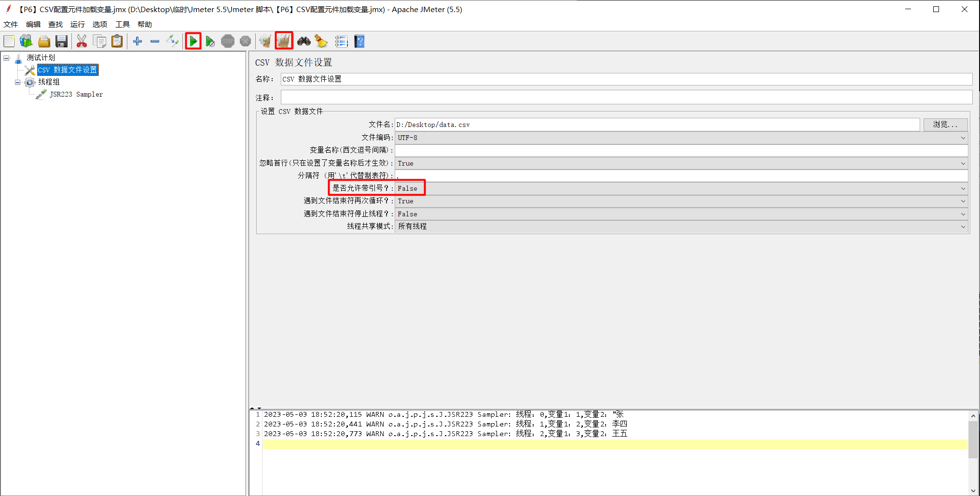Click the 浏览... browse button
This screenshot has width=980, height=496.
tap(945, 125)
